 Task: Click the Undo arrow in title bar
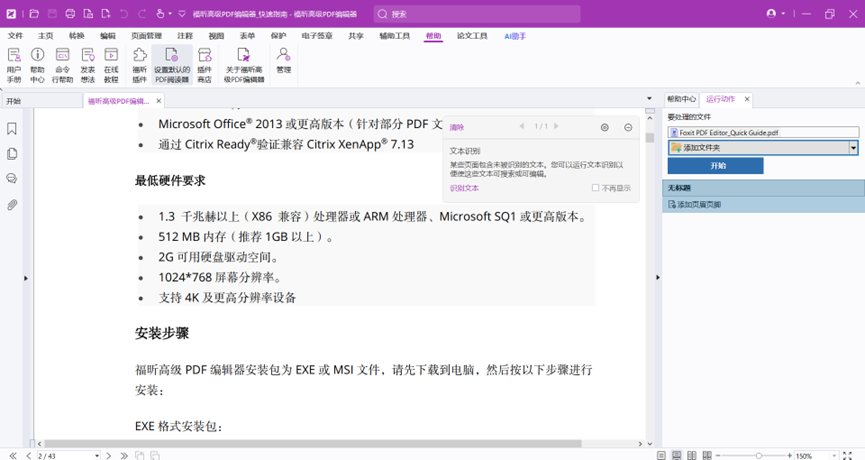coord(124,14)
